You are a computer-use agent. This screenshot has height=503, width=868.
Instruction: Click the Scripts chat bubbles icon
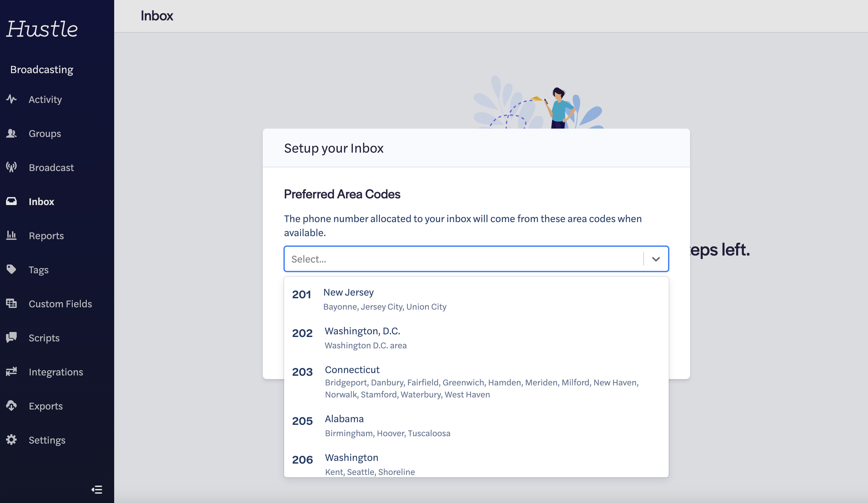click(11, 337)
